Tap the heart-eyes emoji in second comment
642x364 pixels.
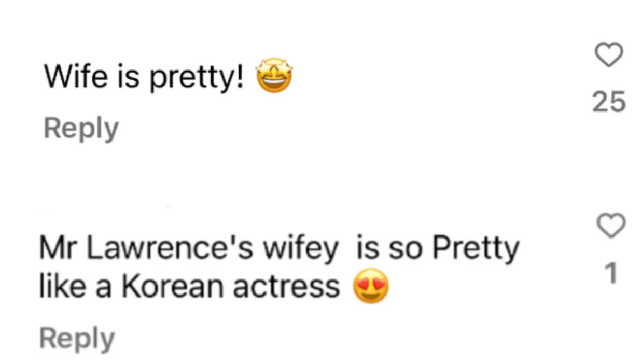point(371,285)
